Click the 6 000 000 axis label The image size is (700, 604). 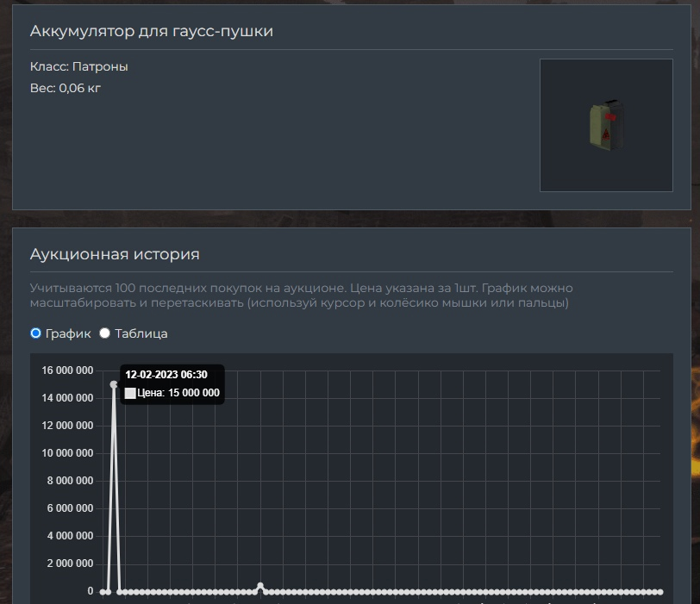coord(70,508)
